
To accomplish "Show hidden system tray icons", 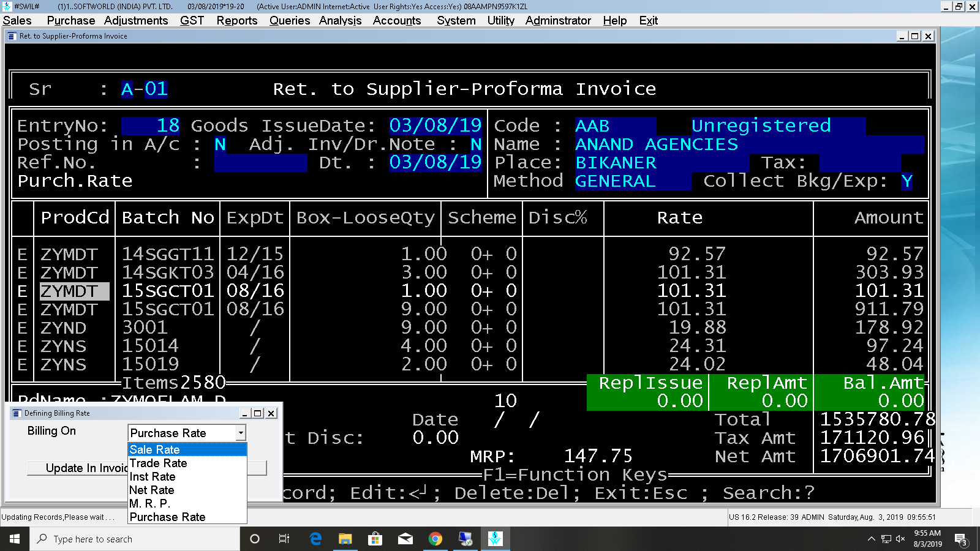I will (871, 539).
